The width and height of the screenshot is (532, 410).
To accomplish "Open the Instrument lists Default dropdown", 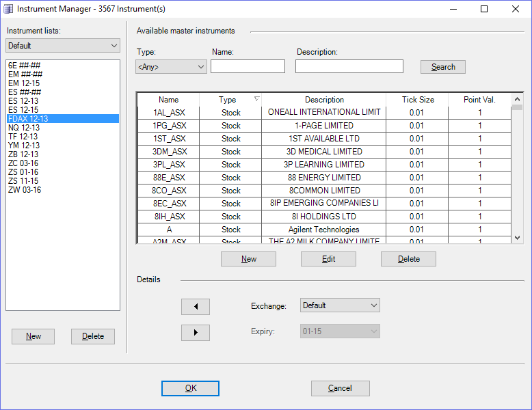I will (x=63, y=46).
